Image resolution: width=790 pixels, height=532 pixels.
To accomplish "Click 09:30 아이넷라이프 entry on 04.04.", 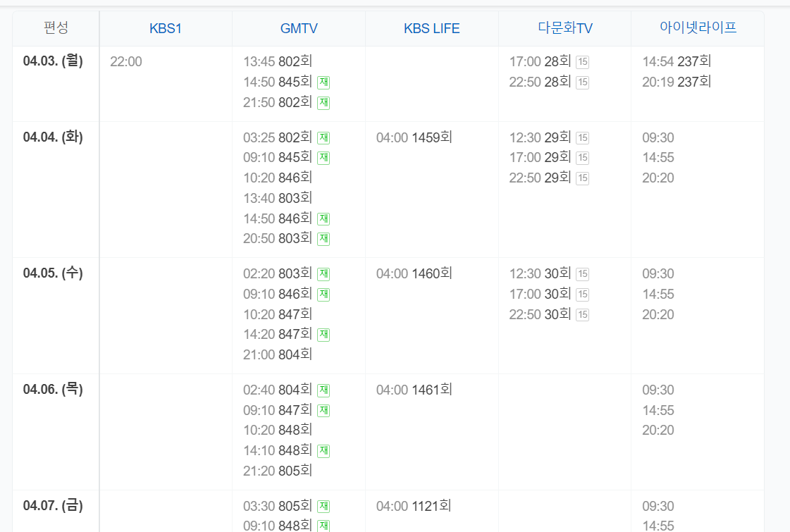I will pyautogui.click(x=658, y=137).
